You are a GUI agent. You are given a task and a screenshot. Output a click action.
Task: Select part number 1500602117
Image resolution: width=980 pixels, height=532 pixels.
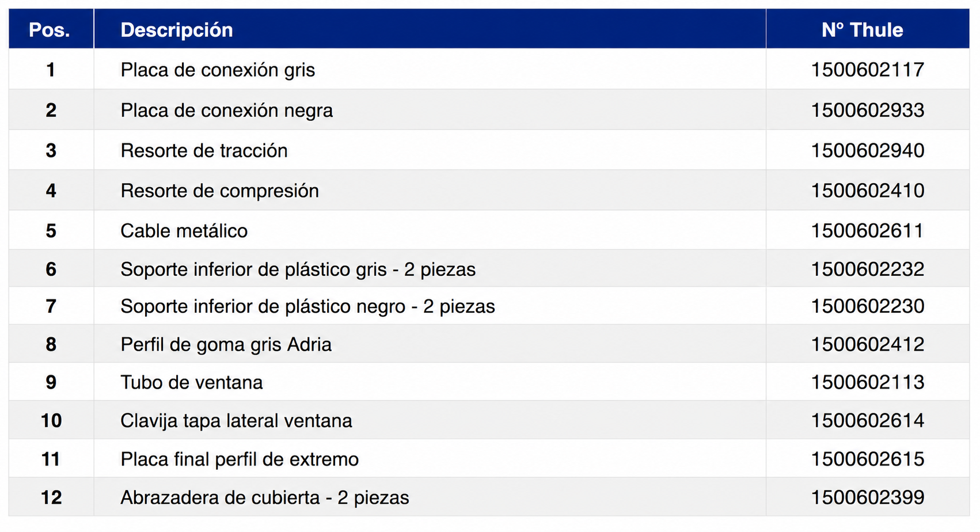coord(868,70)
